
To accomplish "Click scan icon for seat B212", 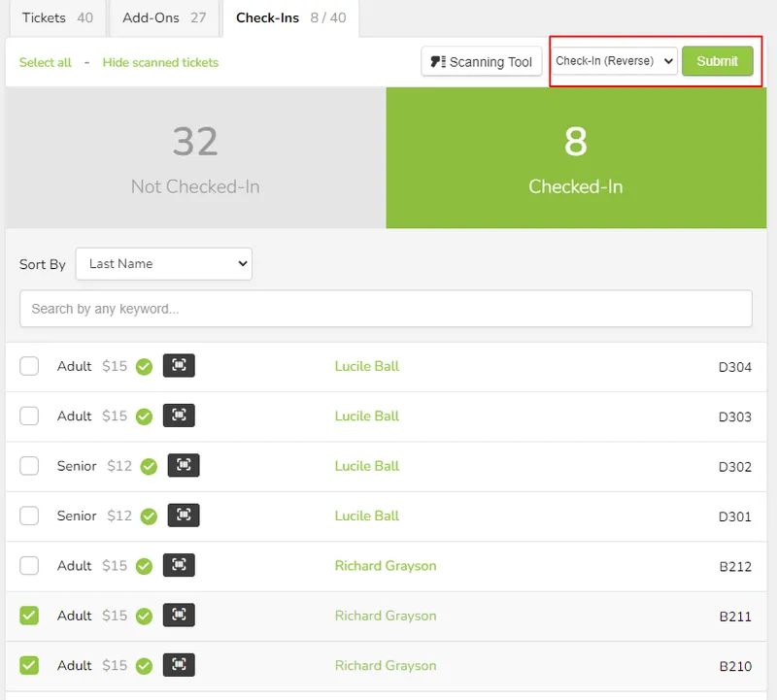I will (179, 565).
